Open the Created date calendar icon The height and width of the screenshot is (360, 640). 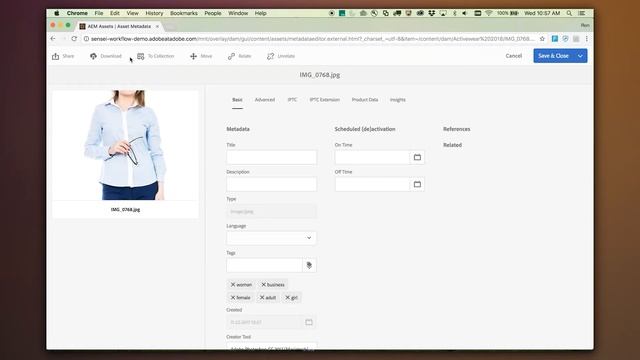coord(309,322)
